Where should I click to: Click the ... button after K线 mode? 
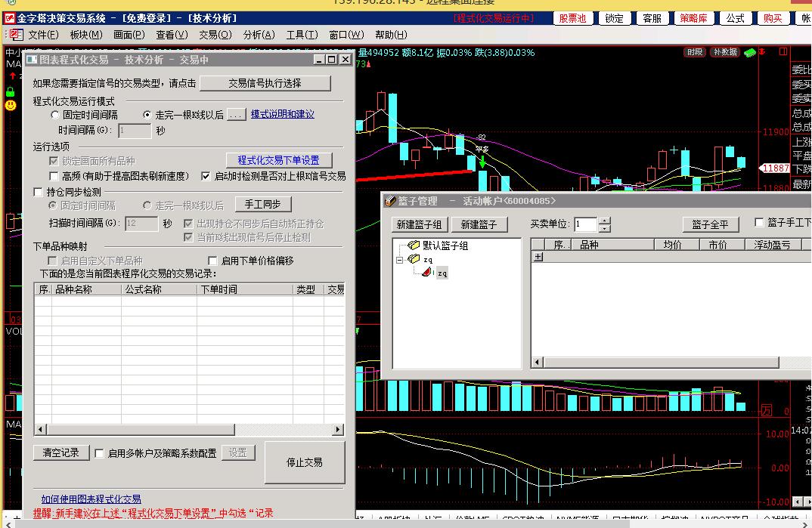click(x=236, y=115)
